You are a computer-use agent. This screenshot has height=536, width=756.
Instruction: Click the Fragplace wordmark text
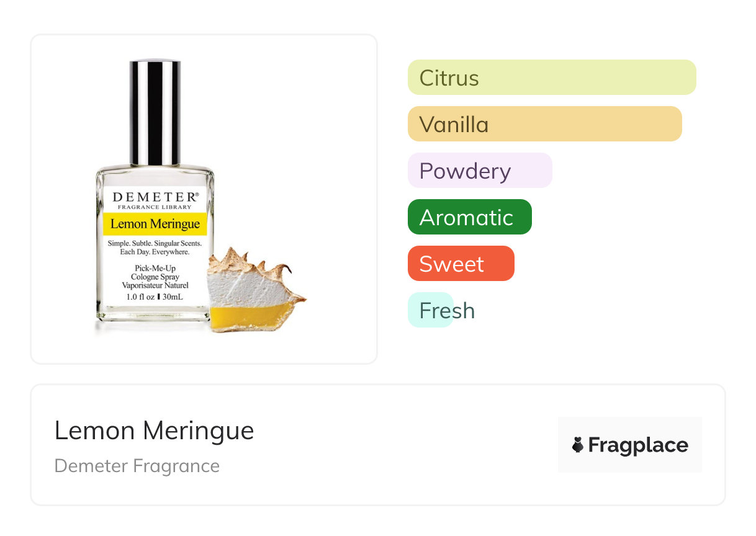click(638, 445)
